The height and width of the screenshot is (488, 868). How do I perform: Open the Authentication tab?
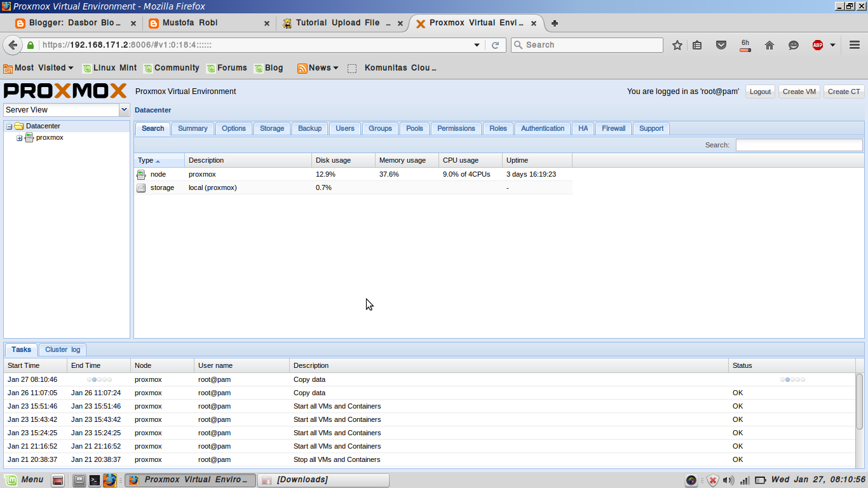click(543, 128)
